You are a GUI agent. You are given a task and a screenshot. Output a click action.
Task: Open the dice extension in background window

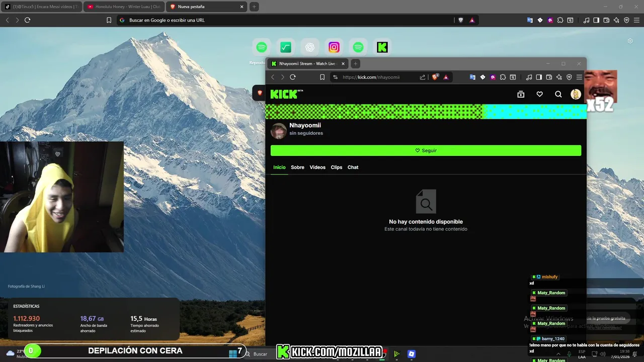pyautogui.click(x=540, y=20)
